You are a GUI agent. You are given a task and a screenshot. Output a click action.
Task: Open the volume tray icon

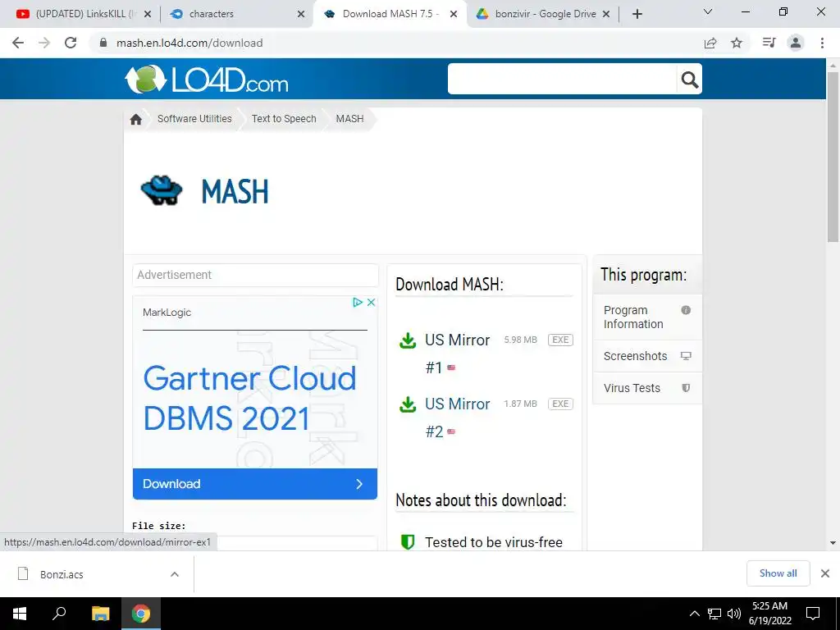tap(734, 614)
